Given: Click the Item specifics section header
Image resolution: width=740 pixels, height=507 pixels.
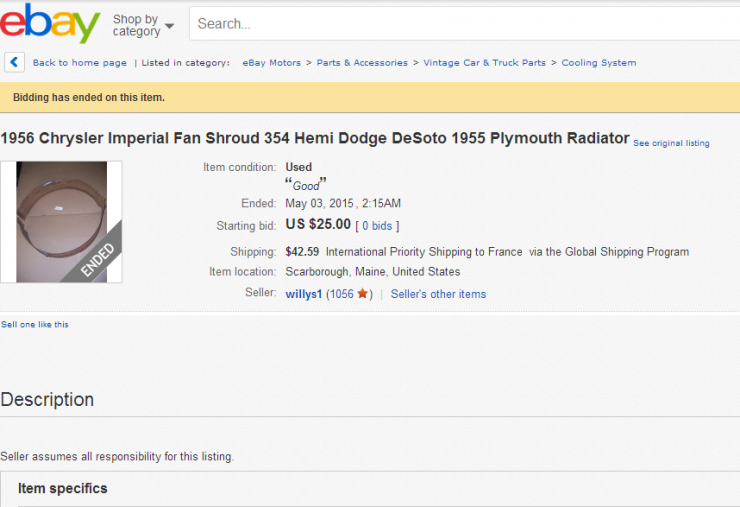Looking at the screenshot, I should click(x=63, y=488).
